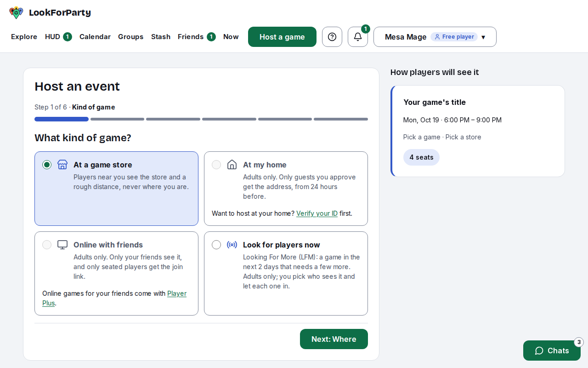The width and height of the screenshot is (588, 368).
Task: Open help via the question mark icon
Action: (332, 37)
